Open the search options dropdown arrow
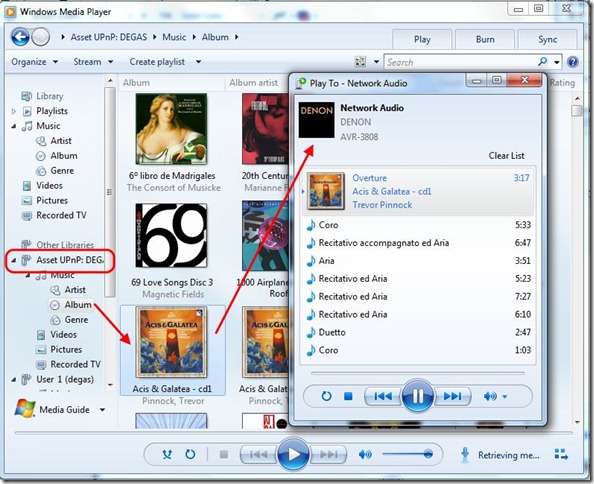Image resolution: width=594 pixels, height=484 pixels. click(x=557, y=62)
